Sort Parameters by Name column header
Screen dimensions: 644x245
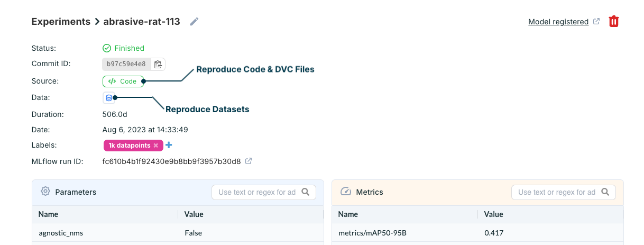(49, 214)
